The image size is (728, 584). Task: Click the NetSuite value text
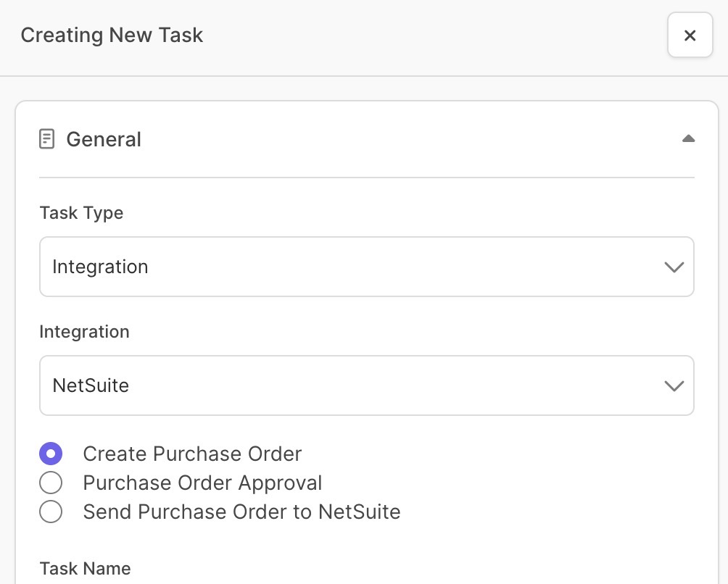tap(91, 385)
